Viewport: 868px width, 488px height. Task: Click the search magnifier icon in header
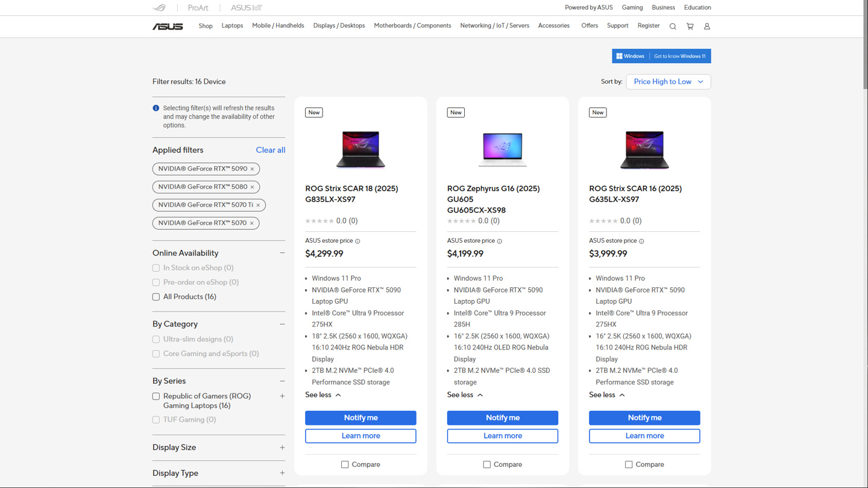click(673, 27)
